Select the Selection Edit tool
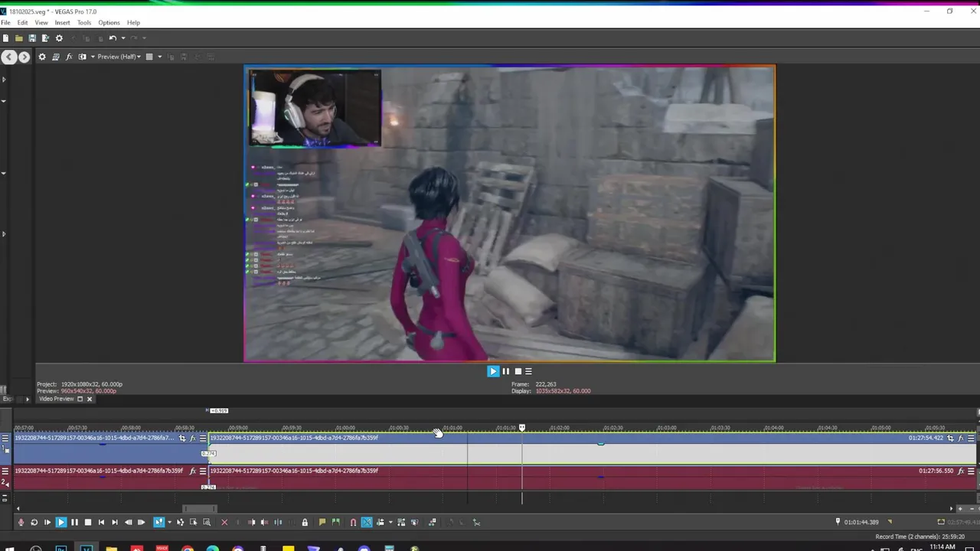The height and width of the screenshot is (551, 980). tap(193, 523)
